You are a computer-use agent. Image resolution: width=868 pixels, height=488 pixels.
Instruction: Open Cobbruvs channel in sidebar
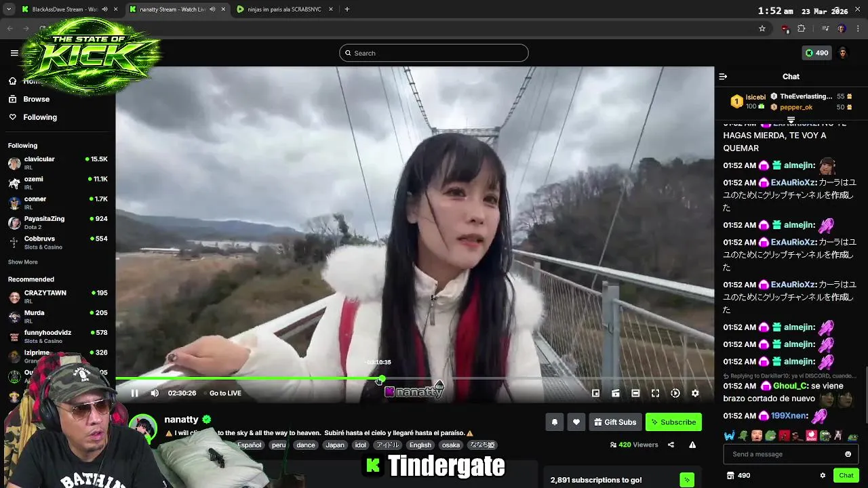point(58,243)
